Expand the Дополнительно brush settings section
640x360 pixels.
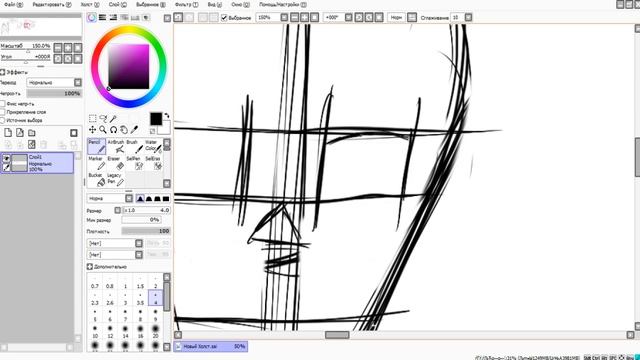[x=89, y=267]
